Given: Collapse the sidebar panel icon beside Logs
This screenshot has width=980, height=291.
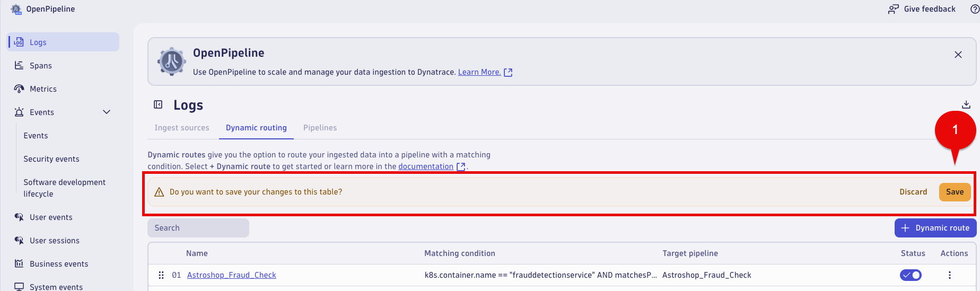Looking at the screenshot, I should [x=158, y=104].
